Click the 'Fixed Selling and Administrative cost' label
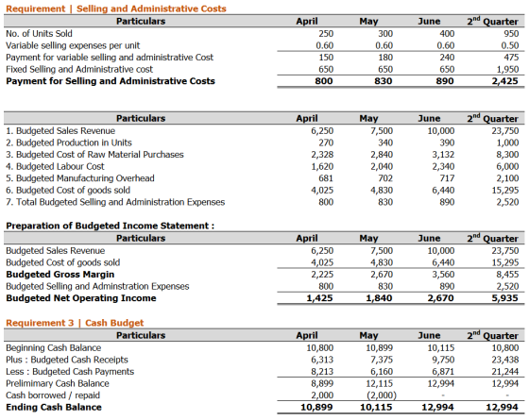The width and height of the screenshot is (529, 420). [x=79, y=69]
